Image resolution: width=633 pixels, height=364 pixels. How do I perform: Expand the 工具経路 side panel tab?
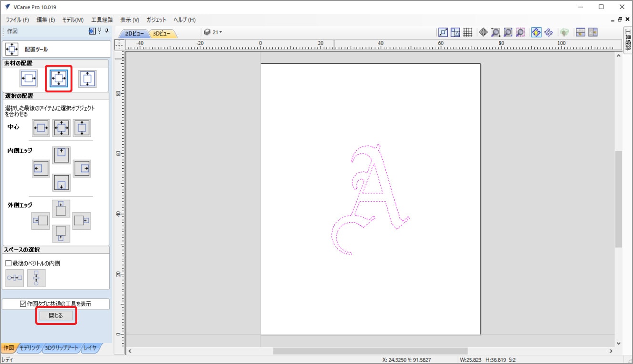(x=628, y=39)
